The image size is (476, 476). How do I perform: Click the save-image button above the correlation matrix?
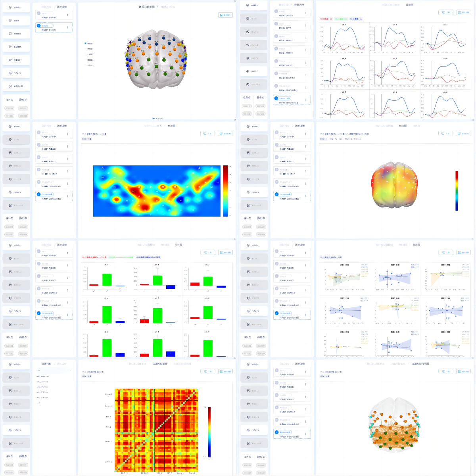[225, 371]
